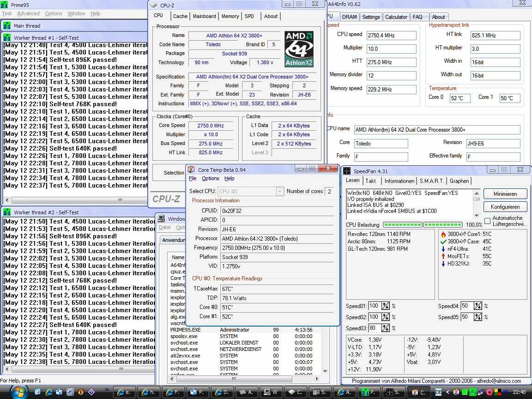This screenshot has width=532, height=399.
Task: Switch to the Prime95 taskbar button labeled P.
Action: 369,392
